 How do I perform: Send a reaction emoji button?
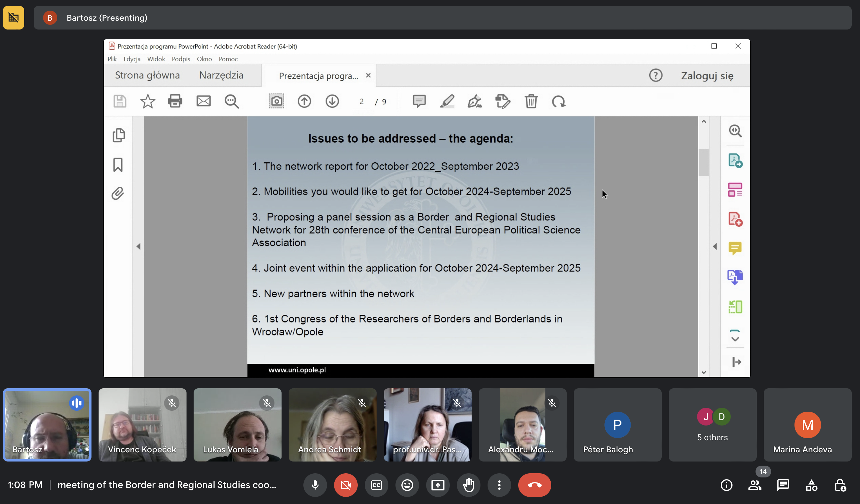tap(407, 485)
